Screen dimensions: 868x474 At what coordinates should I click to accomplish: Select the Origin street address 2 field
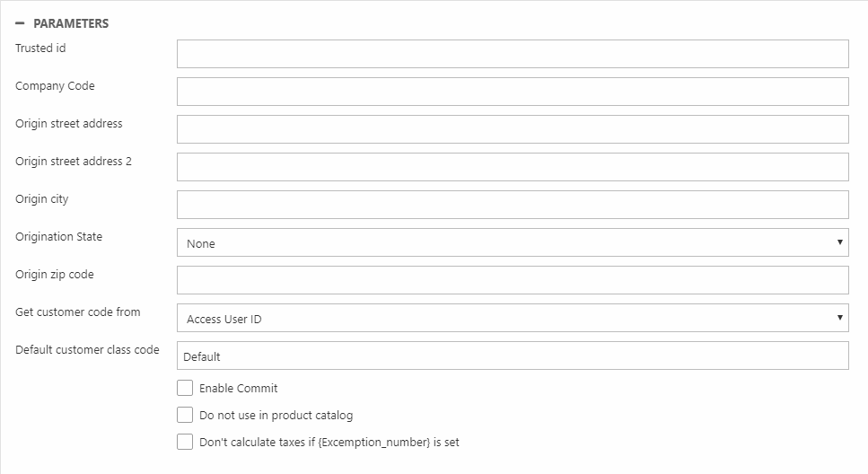click(513, 167)
